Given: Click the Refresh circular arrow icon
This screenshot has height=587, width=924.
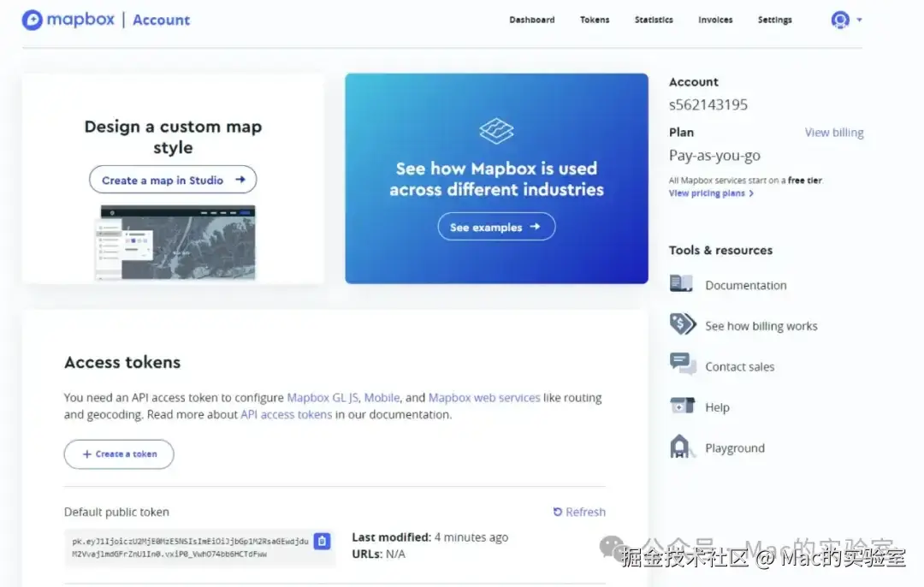Looking at the screenshot, I should coord(558,512).
